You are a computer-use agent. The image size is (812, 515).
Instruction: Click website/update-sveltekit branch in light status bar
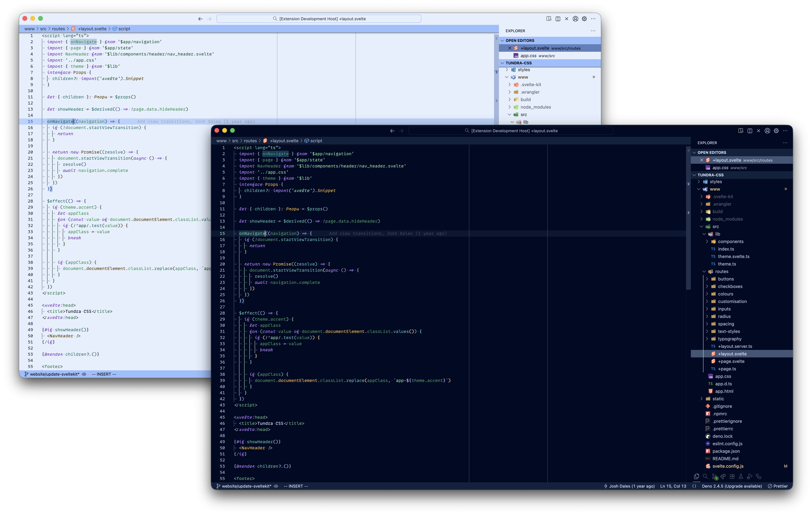(x=52, y=374)
